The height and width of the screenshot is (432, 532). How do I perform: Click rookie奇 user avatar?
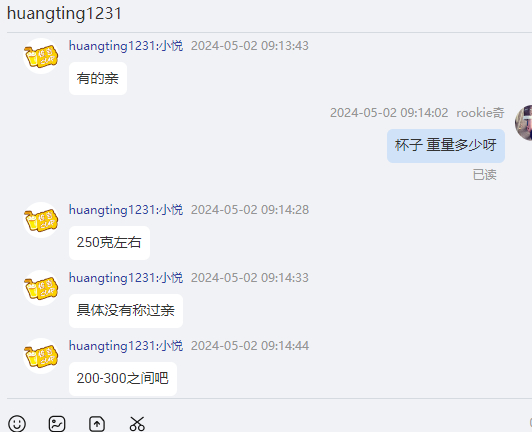(x=524, y=123)
